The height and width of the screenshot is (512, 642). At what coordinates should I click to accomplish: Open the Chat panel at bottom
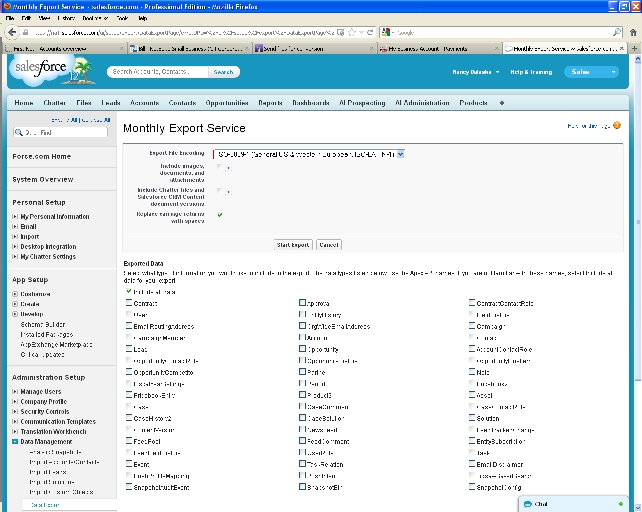pos(573,504)
